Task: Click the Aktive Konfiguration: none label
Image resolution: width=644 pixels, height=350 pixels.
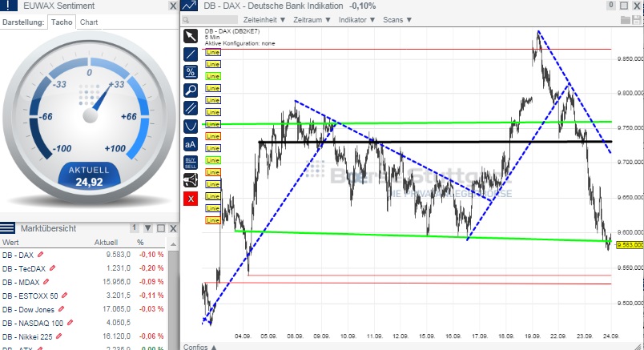Action: [x=239, y=43]
